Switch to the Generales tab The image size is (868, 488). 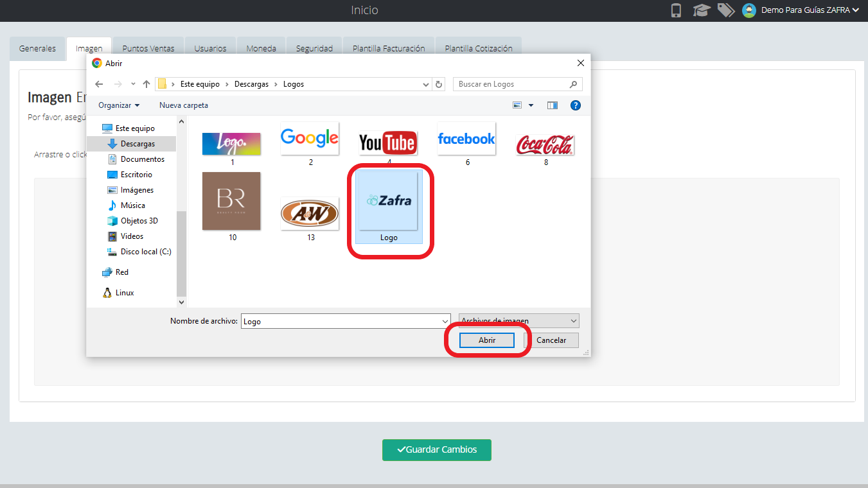click(37, 48)
